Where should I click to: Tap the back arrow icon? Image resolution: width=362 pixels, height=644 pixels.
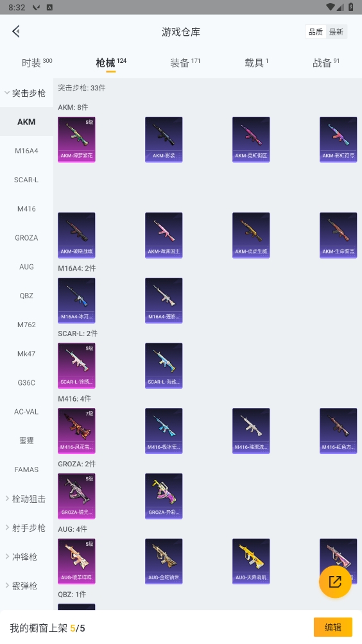coord(16,31)
